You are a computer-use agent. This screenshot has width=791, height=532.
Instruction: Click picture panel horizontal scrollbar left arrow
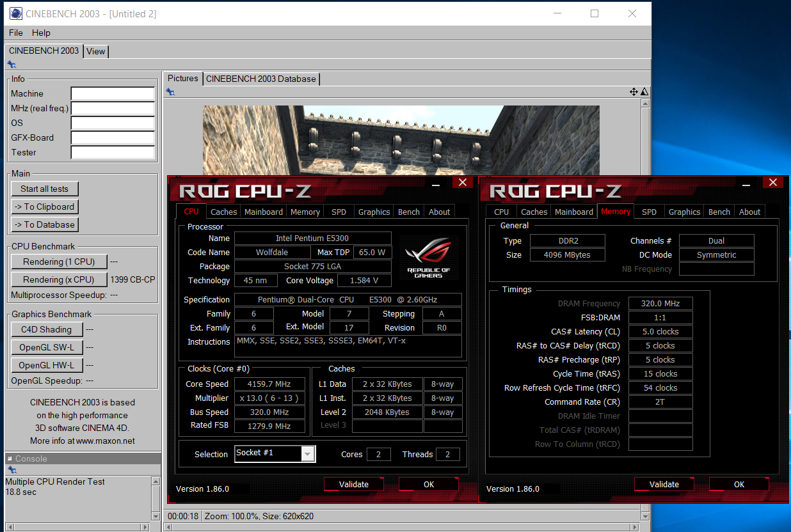[x=168, y=528]
